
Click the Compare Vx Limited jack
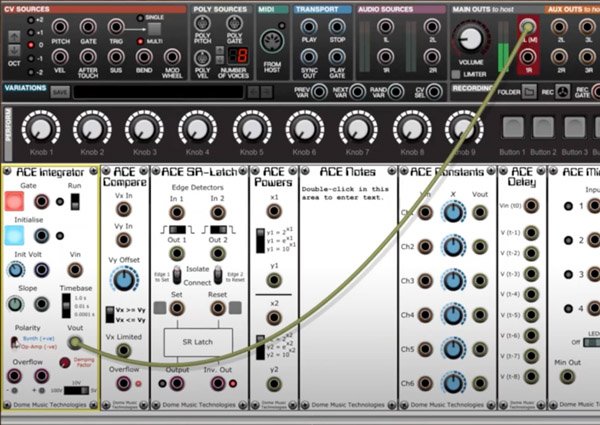123,350
